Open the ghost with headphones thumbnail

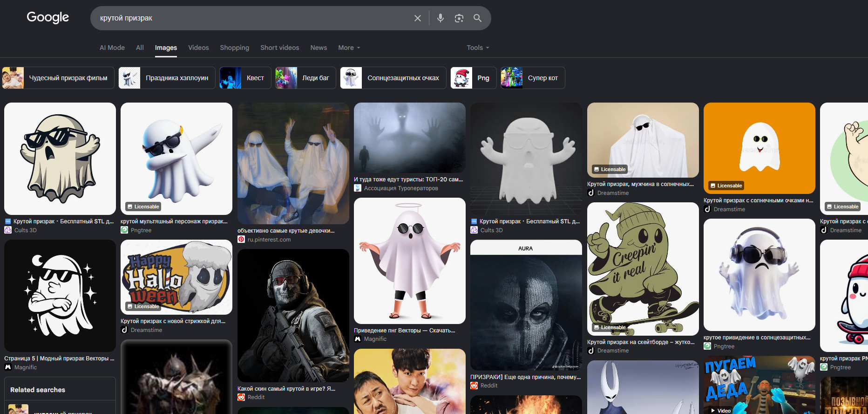pos(759,275)
